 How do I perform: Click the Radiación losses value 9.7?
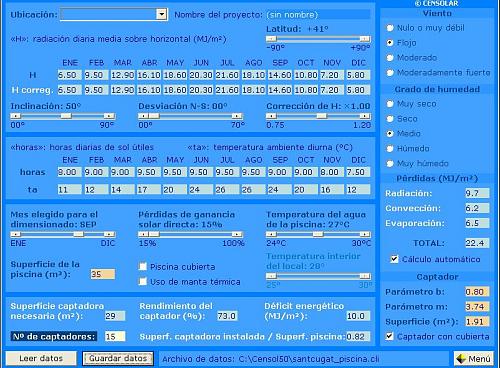coord(477,193)
